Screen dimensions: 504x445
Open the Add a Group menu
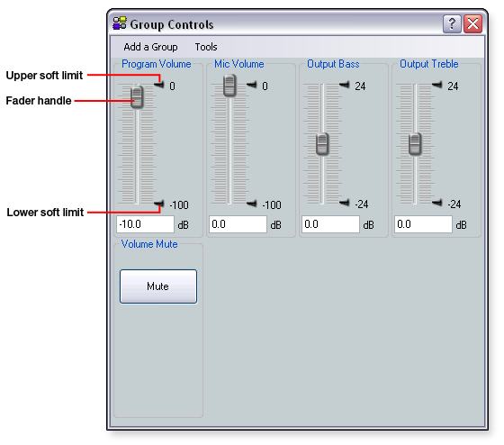(x=150, y=47)
